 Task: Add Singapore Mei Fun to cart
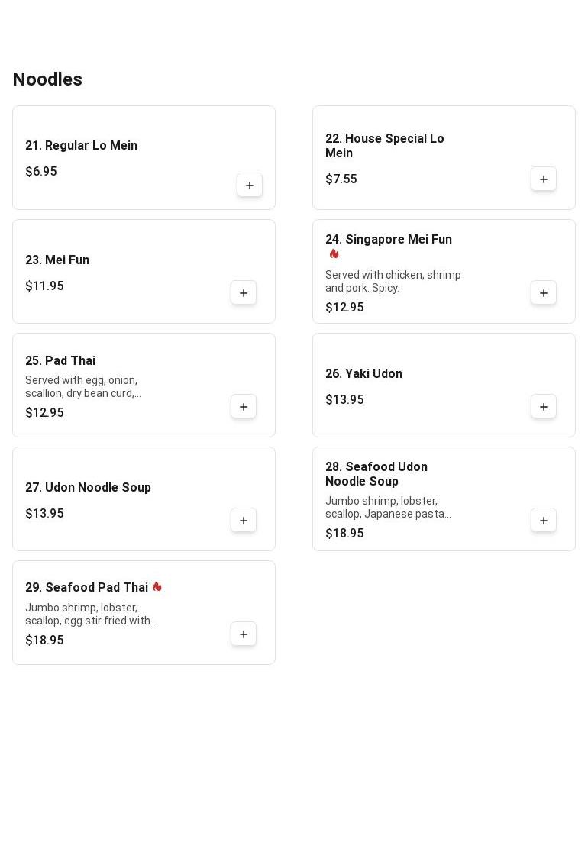pos(544,293)
